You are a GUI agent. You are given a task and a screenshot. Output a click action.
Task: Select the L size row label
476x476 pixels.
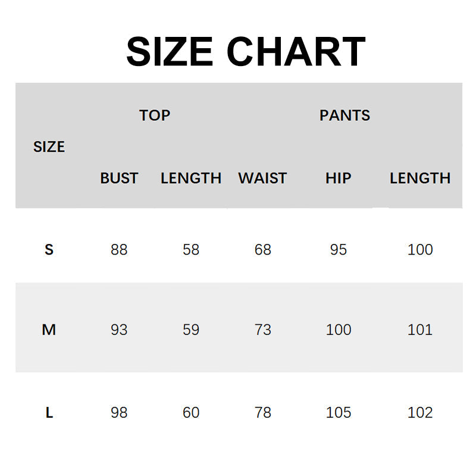pos(49,412)
